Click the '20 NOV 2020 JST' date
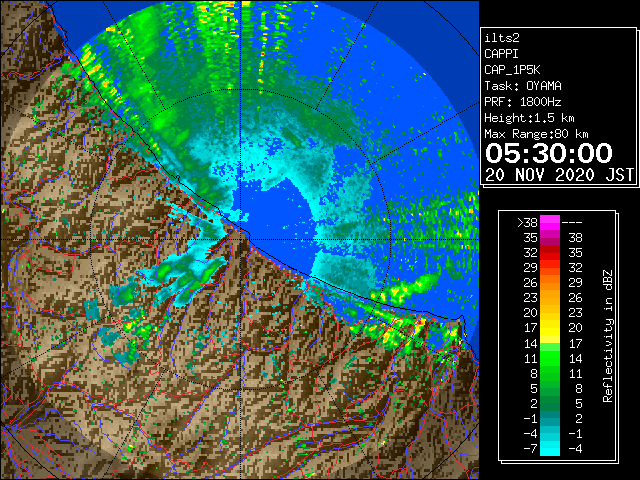The image size is (640, 480). pyautogui.click(x=559, y=175)
